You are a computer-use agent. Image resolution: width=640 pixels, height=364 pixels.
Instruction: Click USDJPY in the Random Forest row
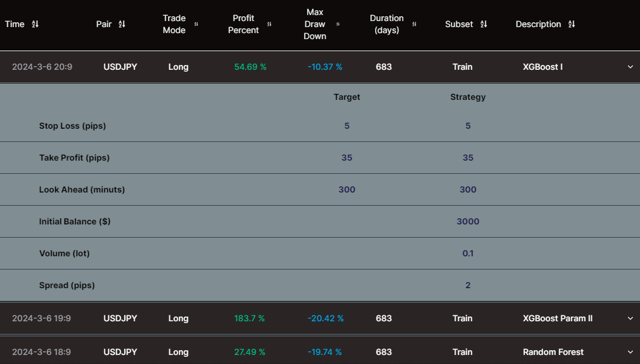tap(120, 352)
